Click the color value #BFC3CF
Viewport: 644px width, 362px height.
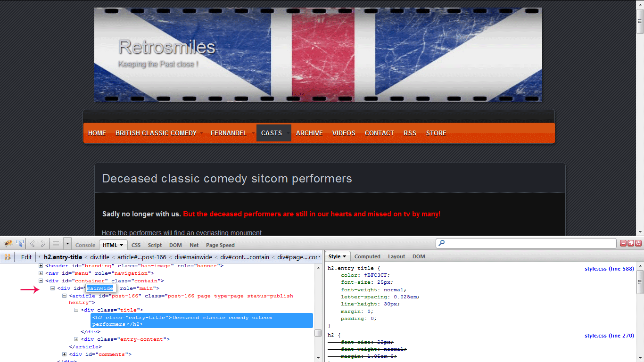pos(377,275)
